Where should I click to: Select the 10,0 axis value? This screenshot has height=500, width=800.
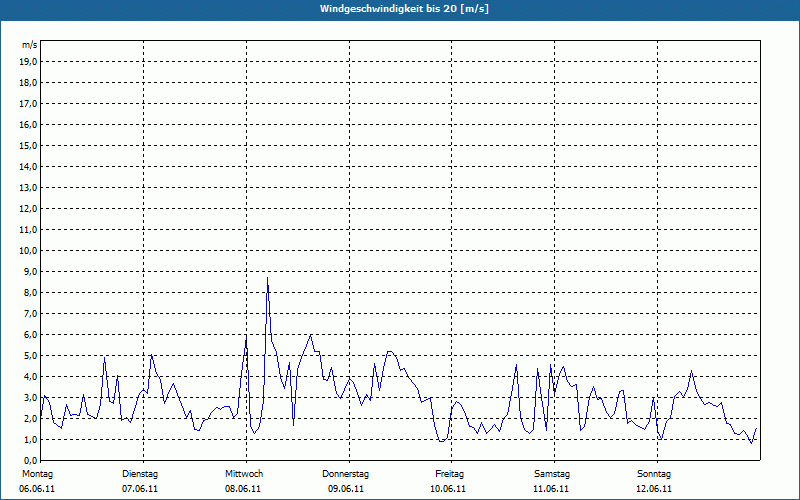coord(28,251)
